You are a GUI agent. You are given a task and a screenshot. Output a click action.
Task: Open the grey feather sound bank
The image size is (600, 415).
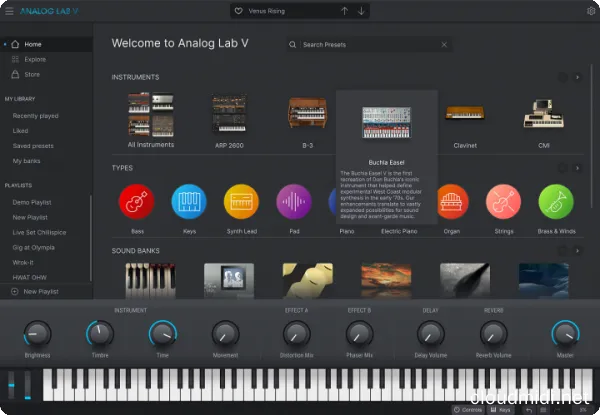click(465, 280)
